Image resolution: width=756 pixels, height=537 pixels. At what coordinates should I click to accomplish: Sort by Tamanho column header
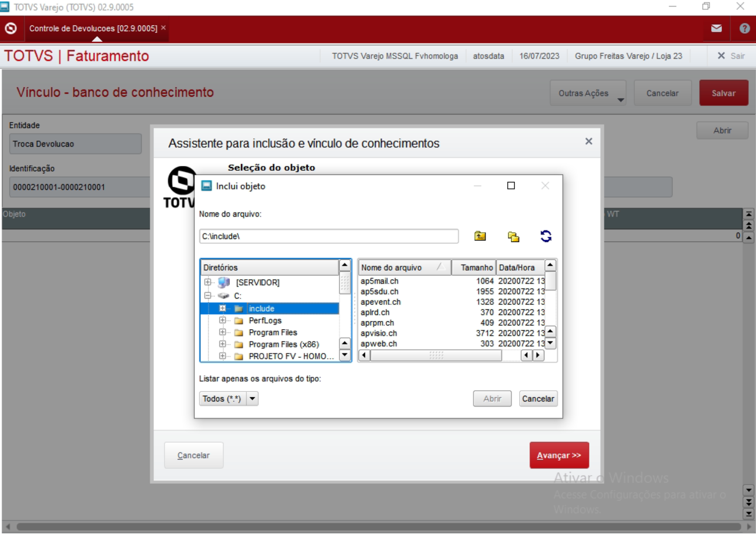pos(474,267)
